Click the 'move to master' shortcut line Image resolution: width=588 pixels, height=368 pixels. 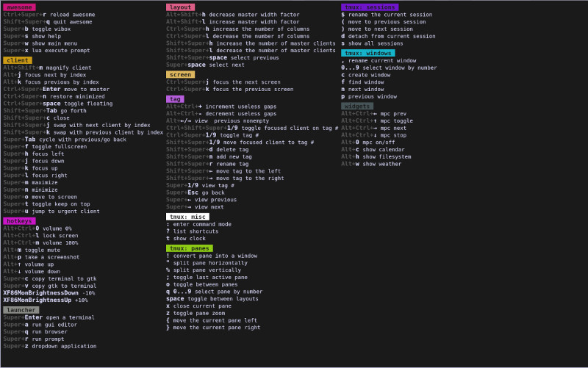click(x=57, y=89)
